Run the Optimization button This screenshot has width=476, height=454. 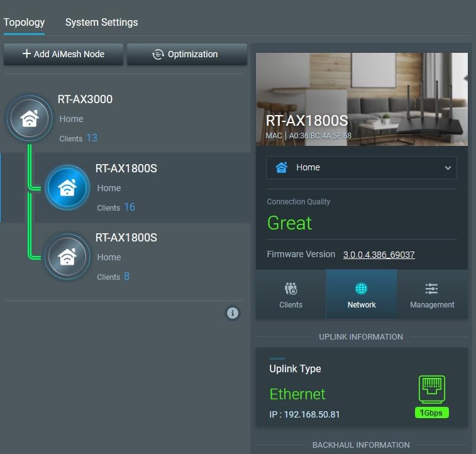coord(187,54)
